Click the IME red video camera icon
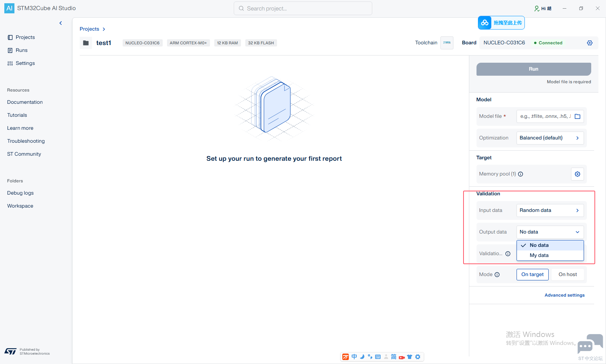This screenshot has height=364, width=606. tap(401, 357)
